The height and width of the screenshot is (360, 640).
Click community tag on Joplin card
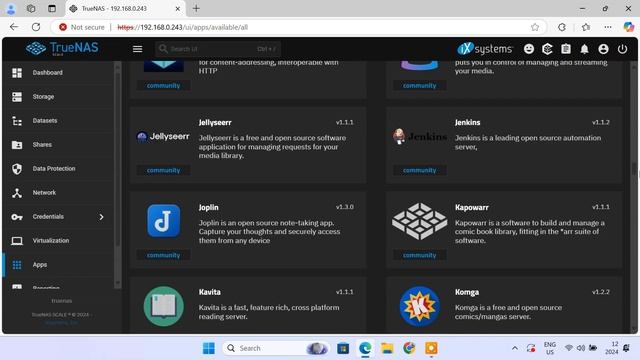click(x=163, y=255)
